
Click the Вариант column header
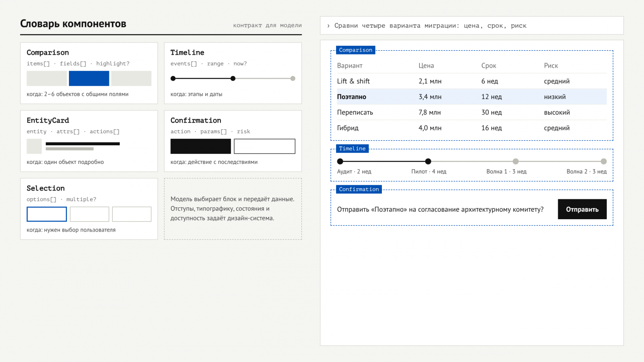click(x=350, y=66)
